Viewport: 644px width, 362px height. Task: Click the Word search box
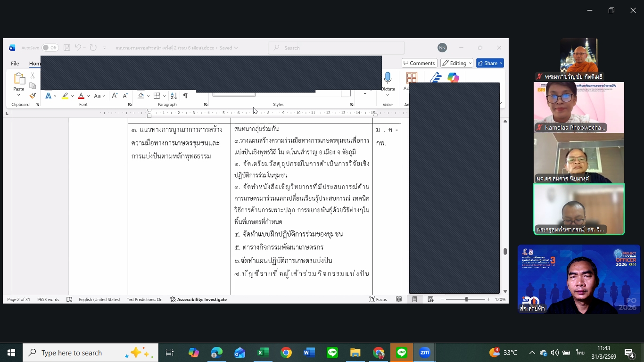(336, 48)
